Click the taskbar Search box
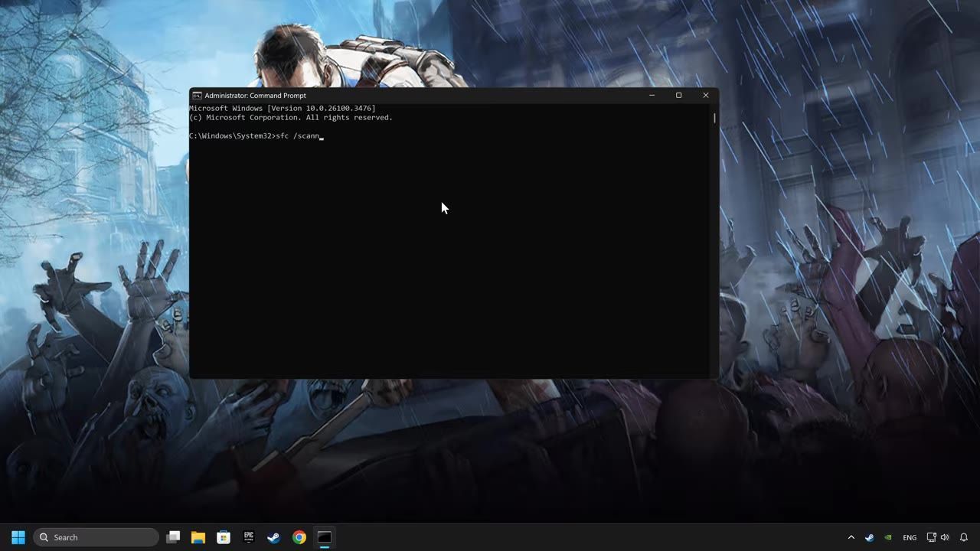Image resolution: width=980 pixels, height=551 pixels. (96, 537)
